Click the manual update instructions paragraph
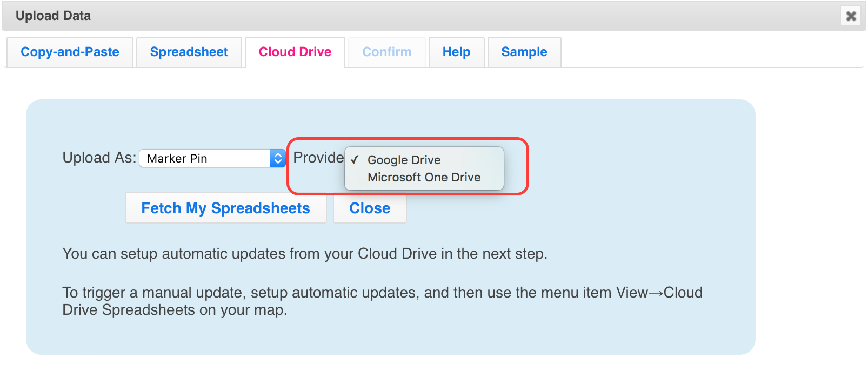 tap(382, 301)
